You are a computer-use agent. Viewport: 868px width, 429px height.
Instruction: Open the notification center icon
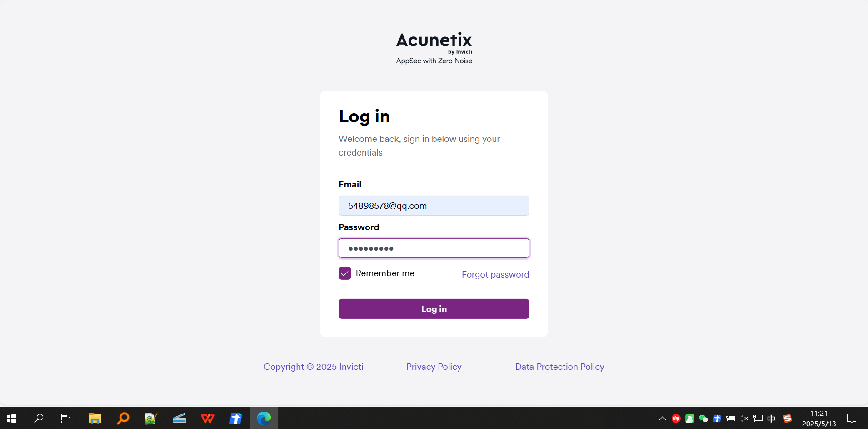click(x=852, y=419)
